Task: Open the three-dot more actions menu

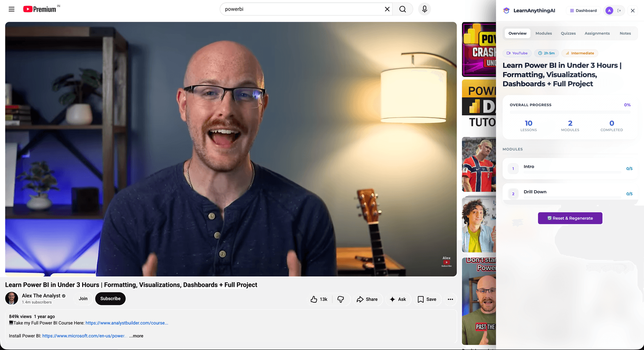Action: point(450,299)
